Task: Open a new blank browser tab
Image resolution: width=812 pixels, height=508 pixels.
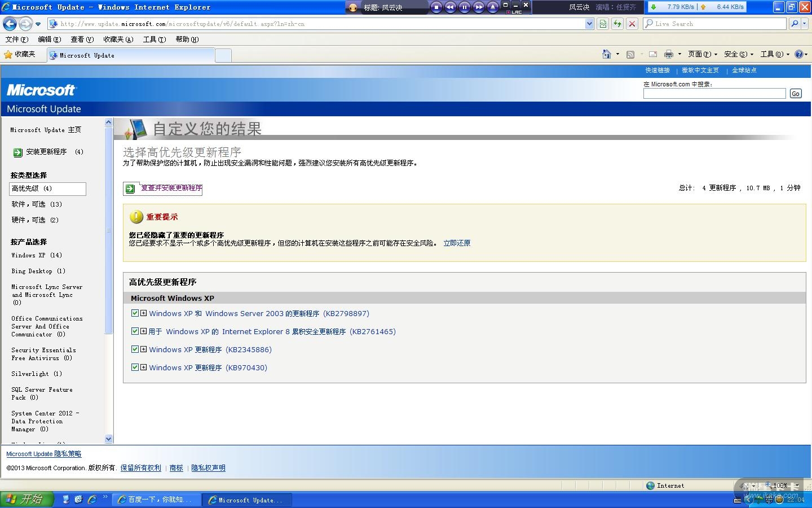Action: tap(223, 55)
